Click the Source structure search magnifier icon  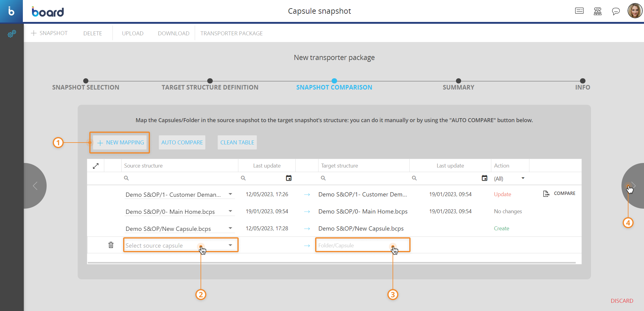pos(126,178)
